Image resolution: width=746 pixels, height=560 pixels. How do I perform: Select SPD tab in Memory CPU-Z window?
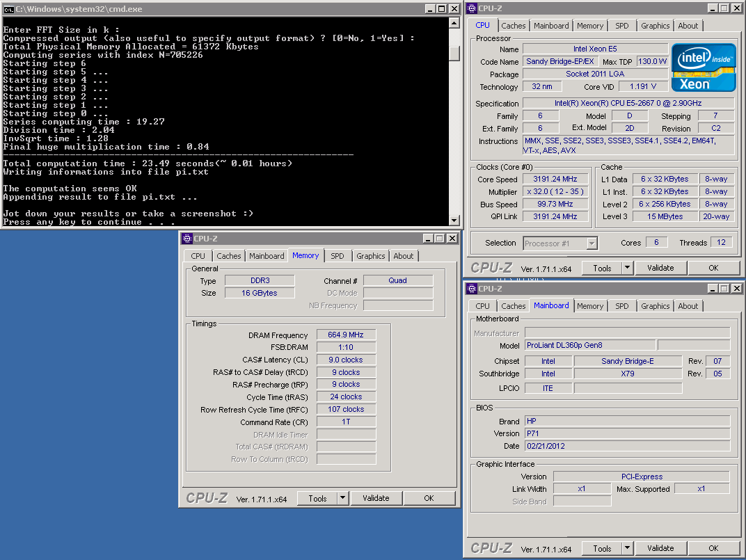coord(338,256)
